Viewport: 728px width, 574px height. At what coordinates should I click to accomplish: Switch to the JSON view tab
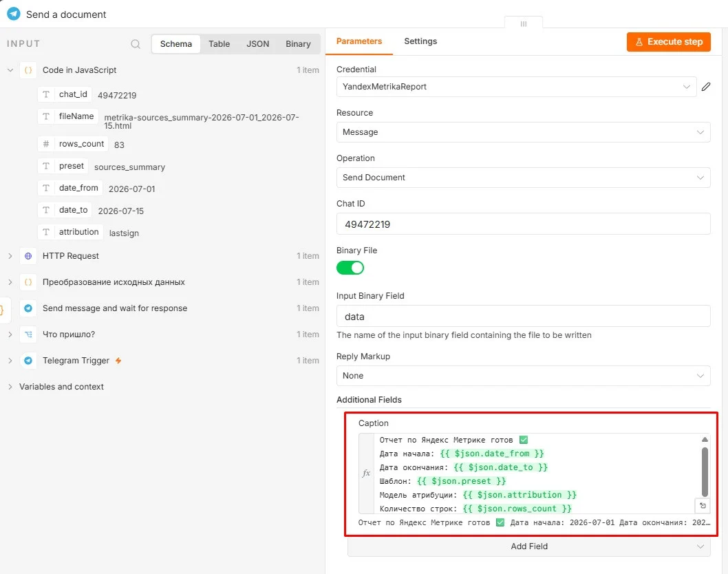[x=257, y=44]
